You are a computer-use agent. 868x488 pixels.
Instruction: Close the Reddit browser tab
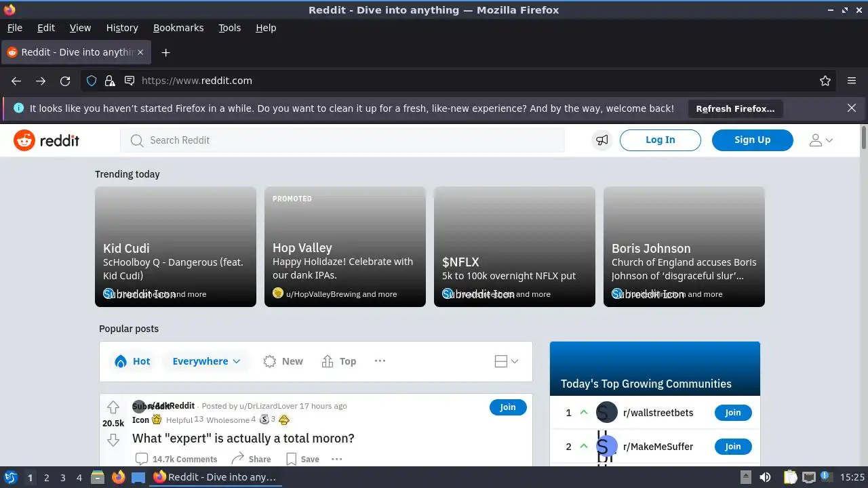click(141, 52)
